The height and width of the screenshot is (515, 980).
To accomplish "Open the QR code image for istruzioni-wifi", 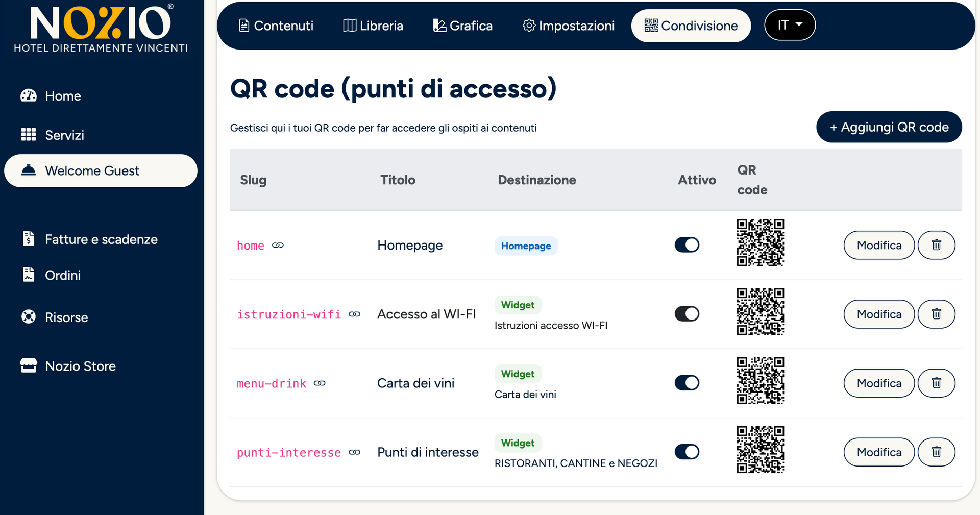I will (x=760, y=311).
